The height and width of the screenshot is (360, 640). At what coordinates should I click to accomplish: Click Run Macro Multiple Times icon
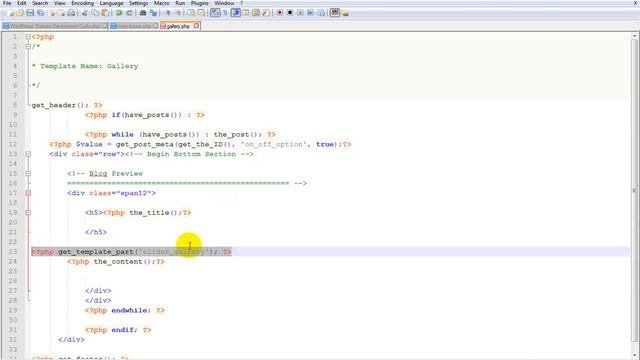311,13
